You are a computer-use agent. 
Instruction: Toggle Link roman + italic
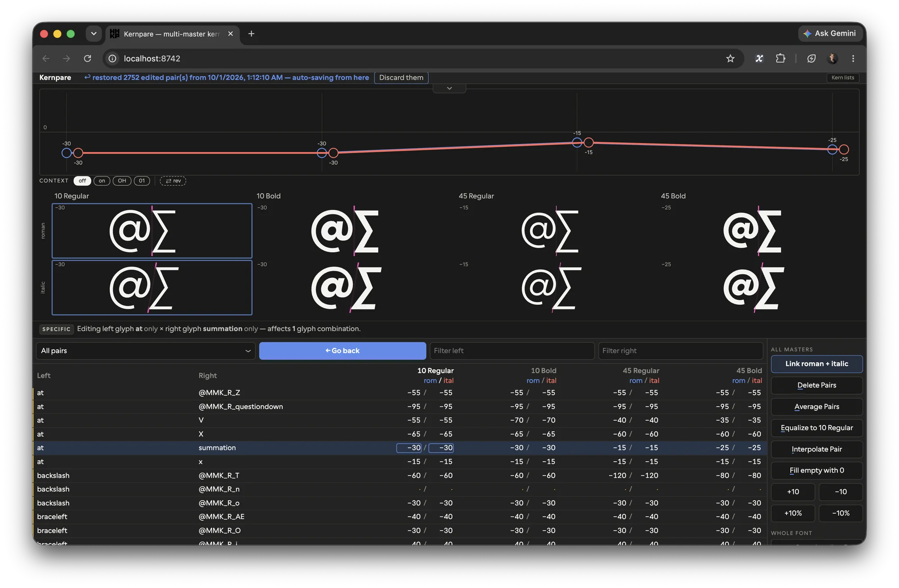pos(817,364)
